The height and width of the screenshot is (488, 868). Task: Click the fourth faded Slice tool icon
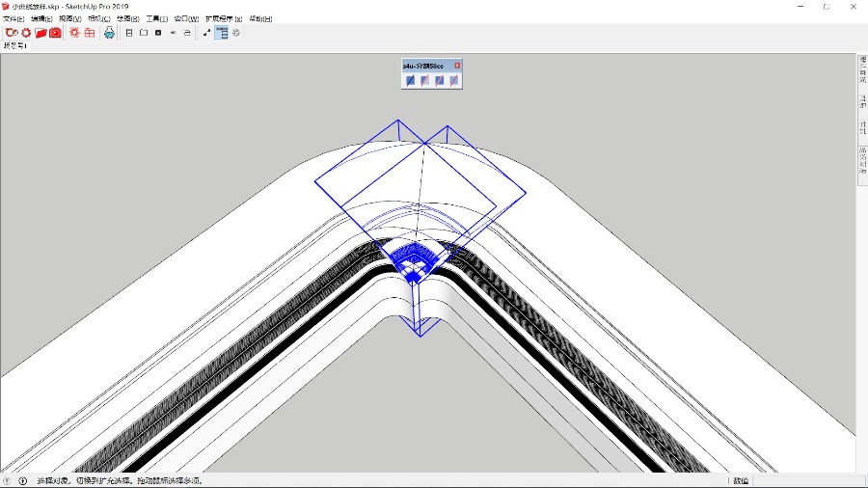(x=453, y=80)
